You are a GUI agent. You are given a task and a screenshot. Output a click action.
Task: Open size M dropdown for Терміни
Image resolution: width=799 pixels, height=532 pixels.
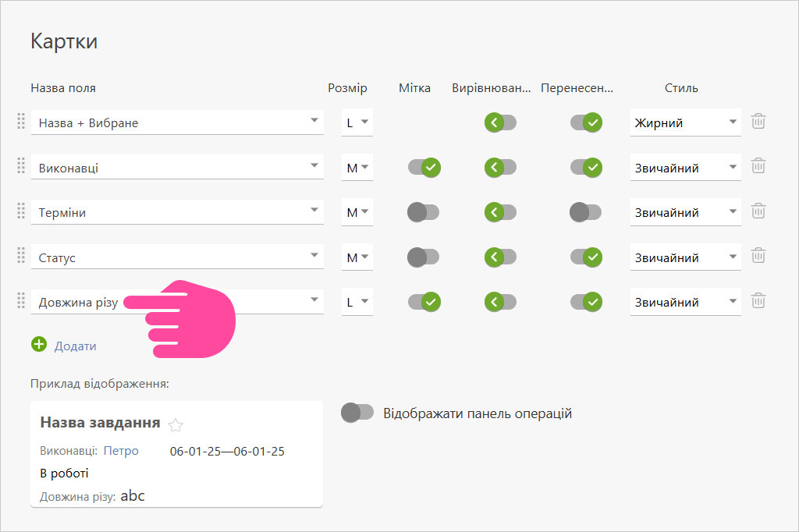(x=357, y=212)
